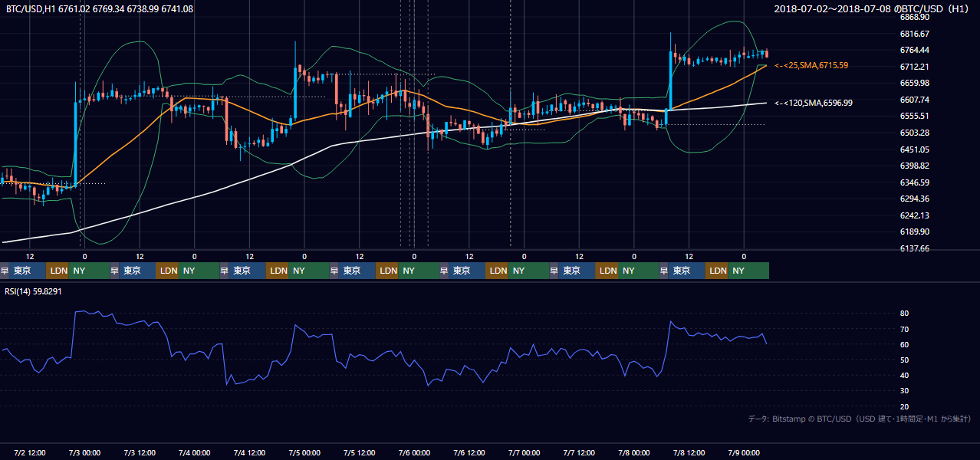Select the 6294.36 price axis label
This screenshot has width=980, height=460.
(x=914, y=199)
